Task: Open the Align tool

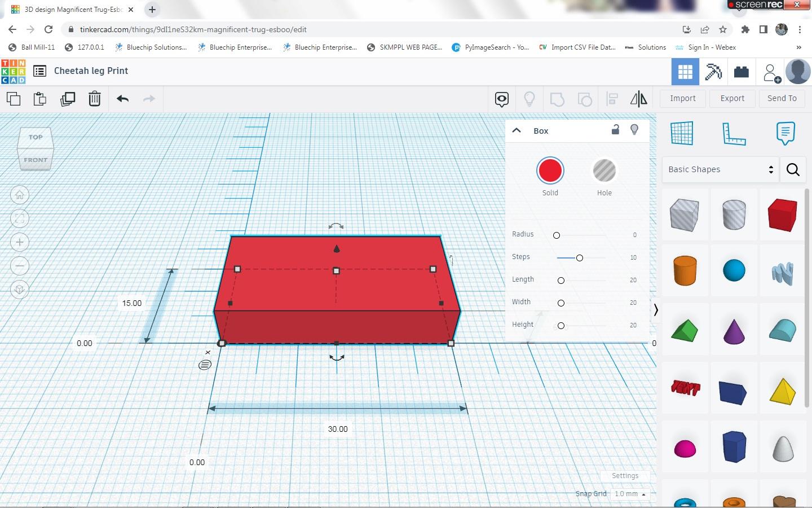Action: [612, 99]
